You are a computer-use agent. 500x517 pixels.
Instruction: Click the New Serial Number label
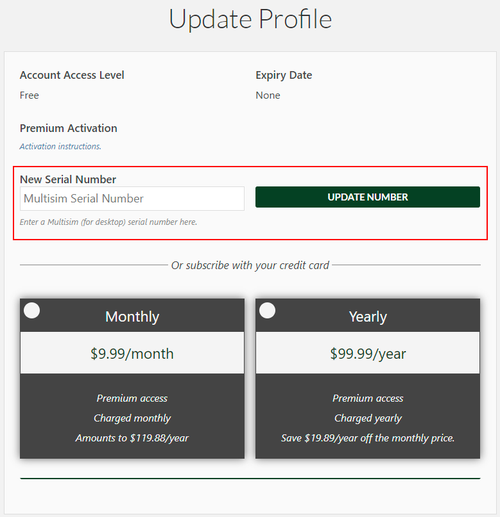[68, 179]
